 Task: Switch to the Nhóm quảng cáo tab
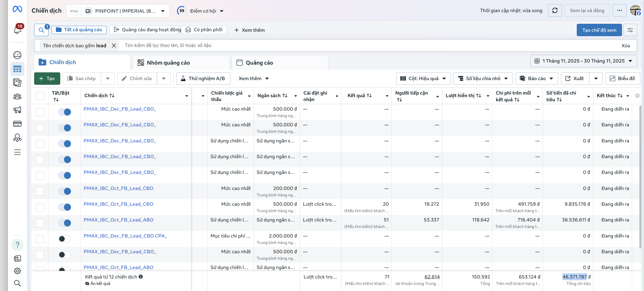point(181,63)
